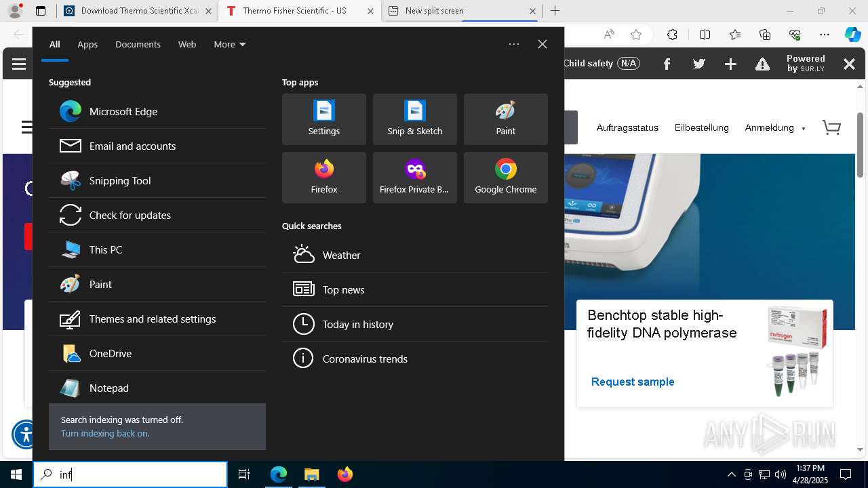Screen dimensions: 868x488
Task: Open Edge from the taskbar
Action: click(x=279, y=474)
